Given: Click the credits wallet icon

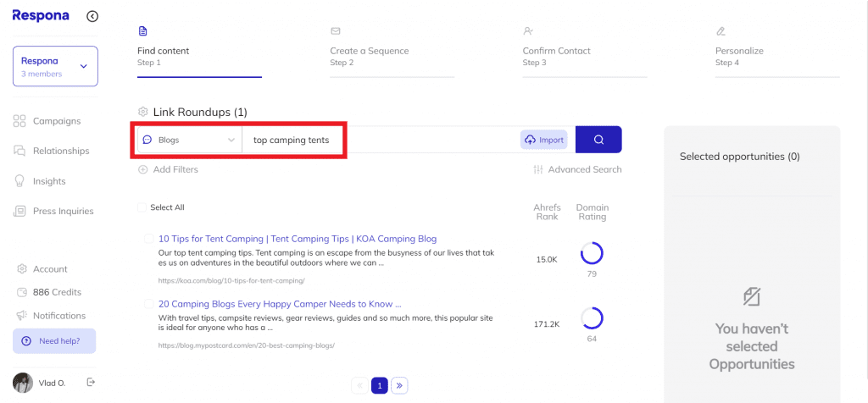Looking at the screenshot, I should point(22,292).
